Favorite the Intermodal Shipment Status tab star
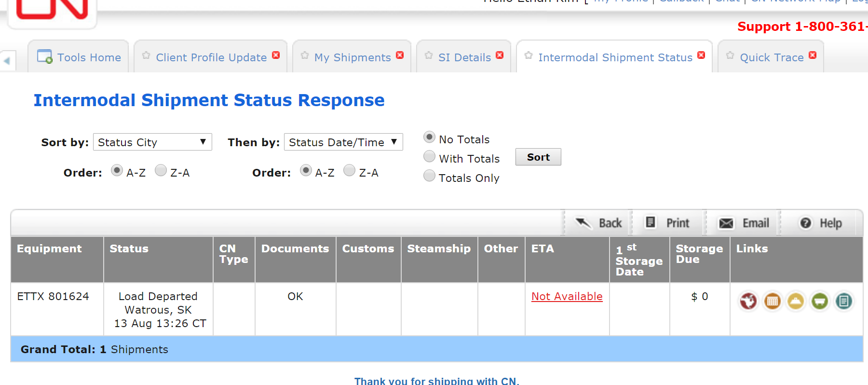 tap(529, 55)
